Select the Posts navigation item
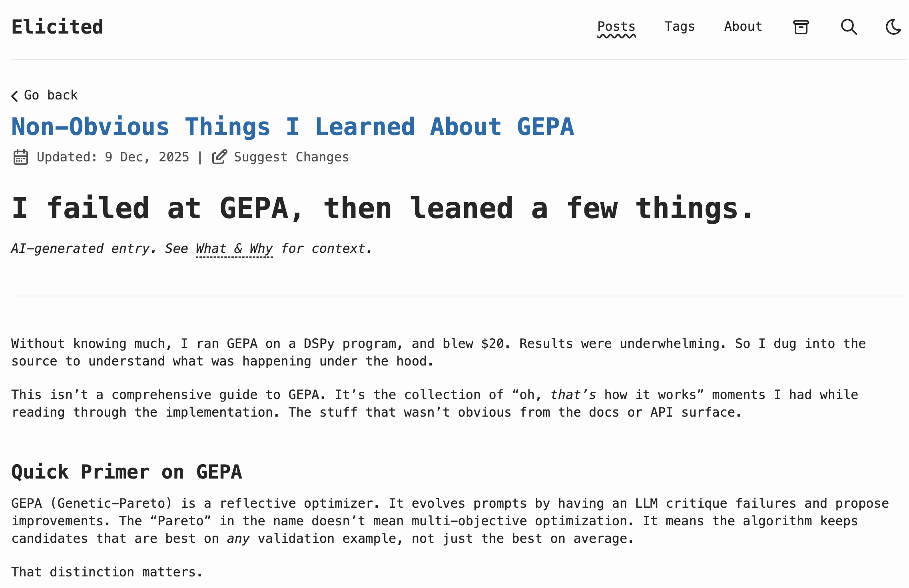 (x=616, y=26)
